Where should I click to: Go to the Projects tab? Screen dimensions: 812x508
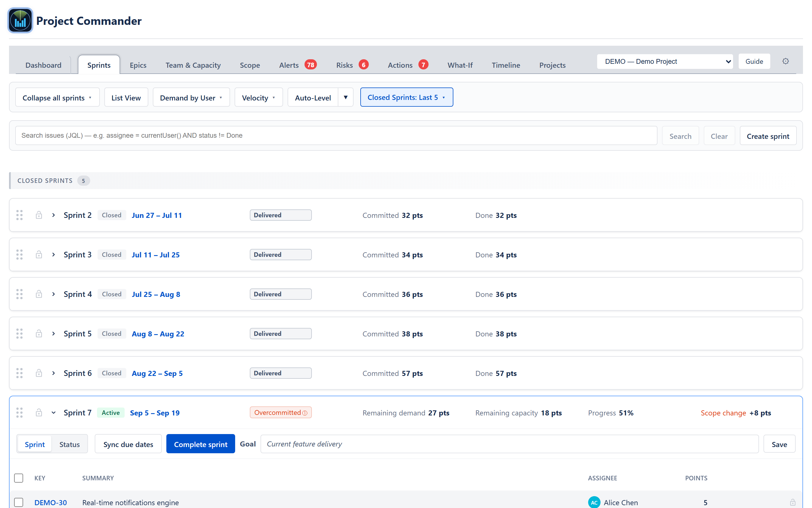point(552,65)
